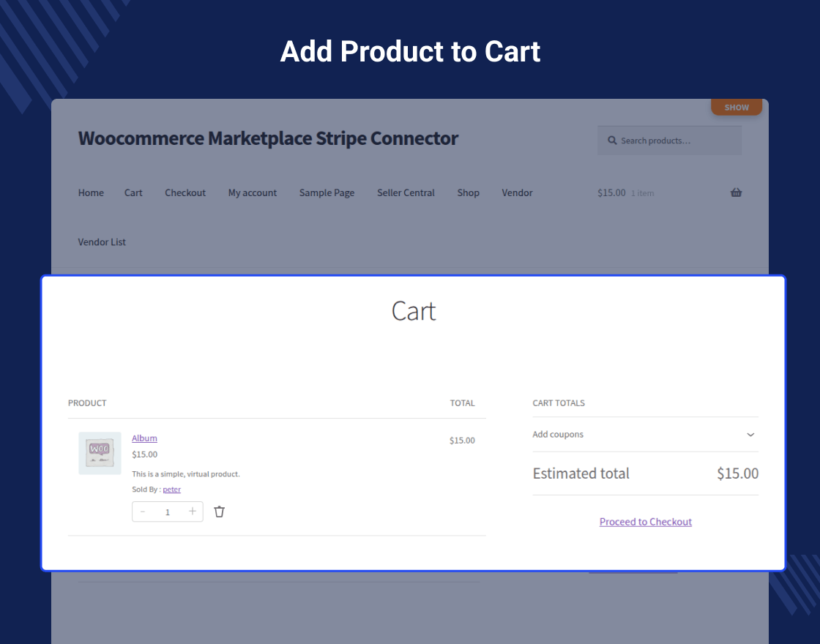Open Shop in the navigation menu
This screenshot has height=644, width=820.
(x=468, y=193)
